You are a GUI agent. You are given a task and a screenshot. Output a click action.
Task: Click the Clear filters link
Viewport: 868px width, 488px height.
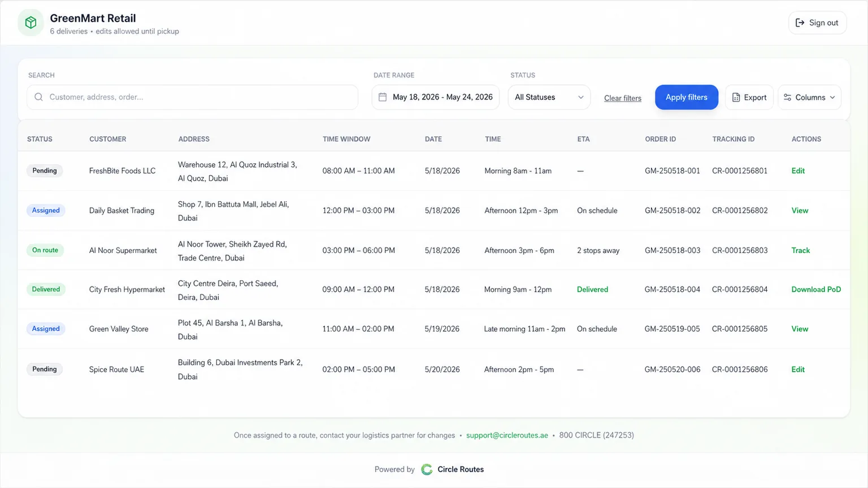(623, 98)
